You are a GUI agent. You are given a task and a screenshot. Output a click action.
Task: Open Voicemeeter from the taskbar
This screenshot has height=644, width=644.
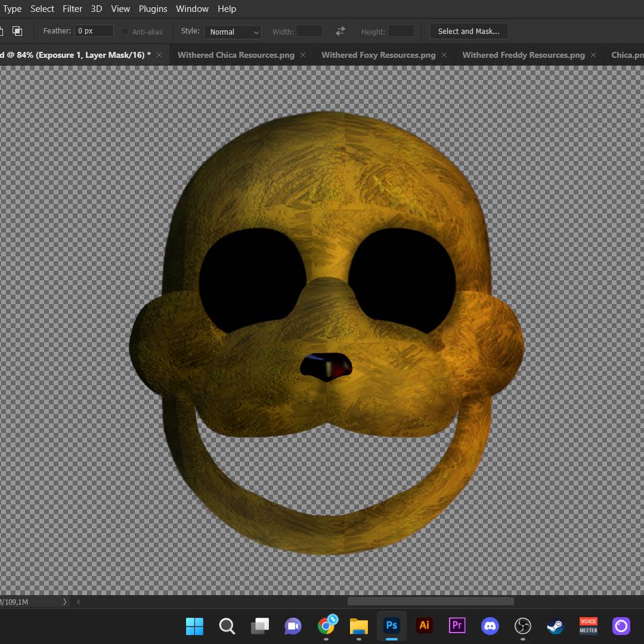pos(588,626)
